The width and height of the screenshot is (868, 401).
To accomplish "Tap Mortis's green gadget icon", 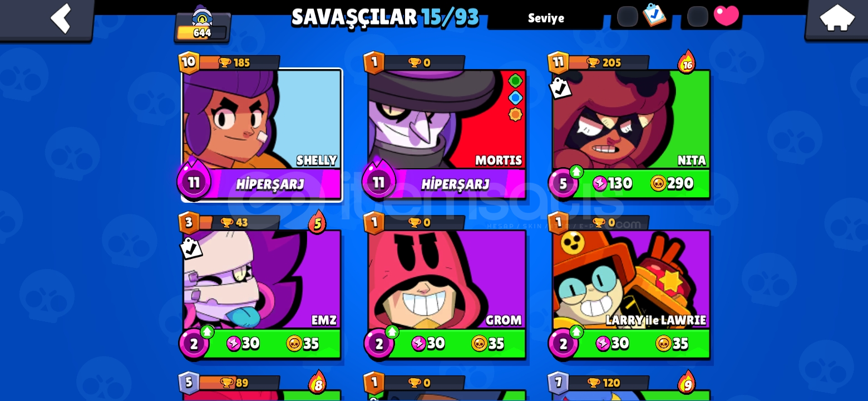I will (x=515, y=81).
